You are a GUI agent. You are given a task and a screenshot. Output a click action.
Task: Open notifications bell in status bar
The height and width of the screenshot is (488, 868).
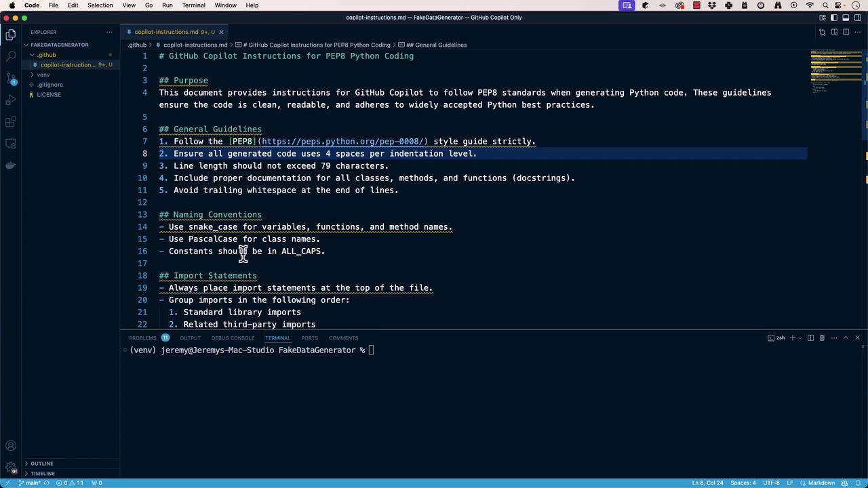point(857,483)
